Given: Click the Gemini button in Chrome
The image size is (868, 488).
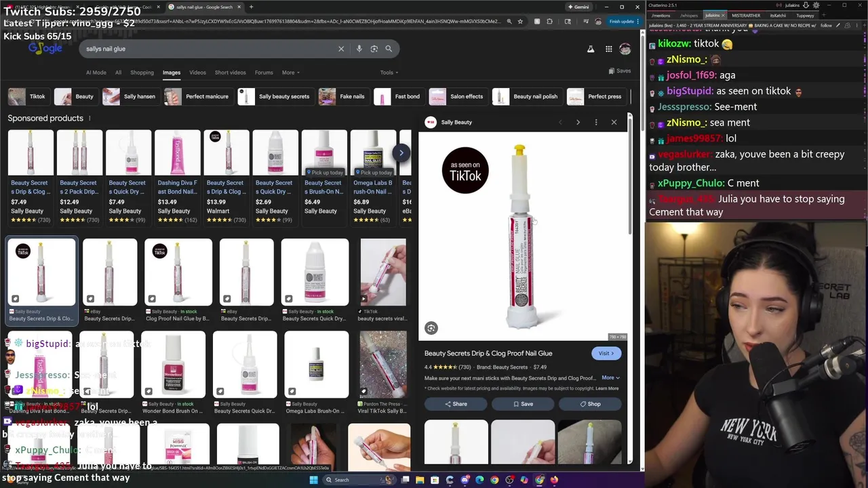Looking at the screenshot, I should tap(578, 7).
